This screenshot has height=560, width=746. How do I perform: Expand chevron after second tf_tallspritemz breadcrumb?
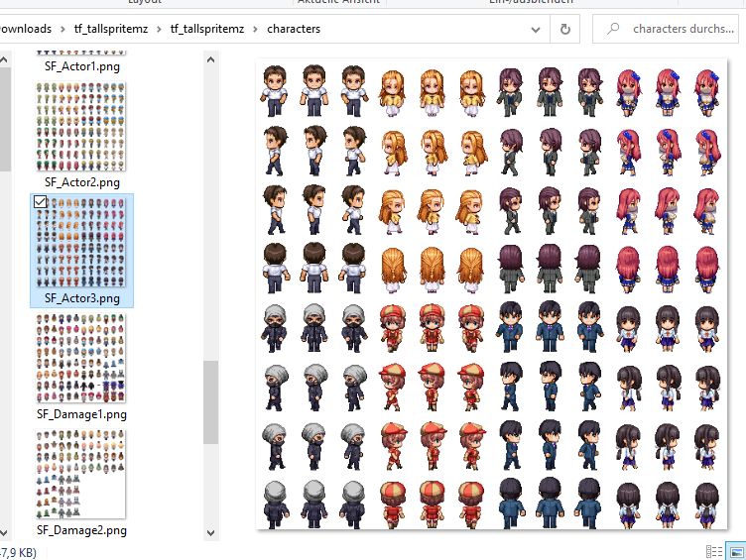[256, 30]
